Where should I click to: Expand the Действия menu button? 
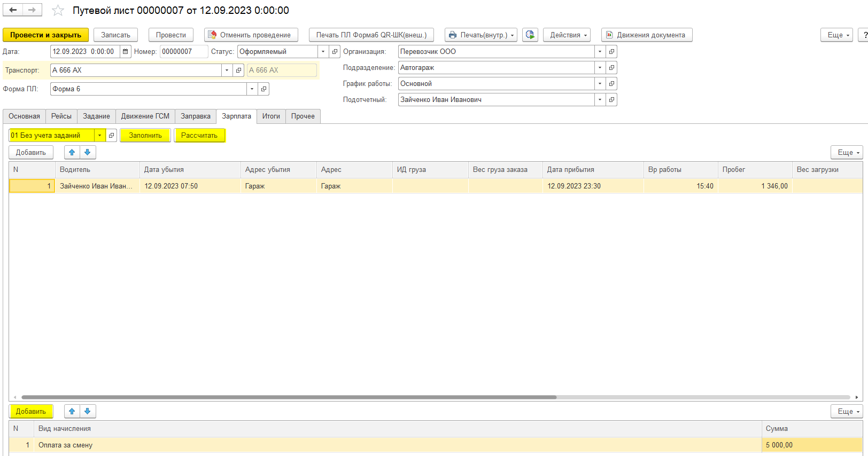[567, 35]
